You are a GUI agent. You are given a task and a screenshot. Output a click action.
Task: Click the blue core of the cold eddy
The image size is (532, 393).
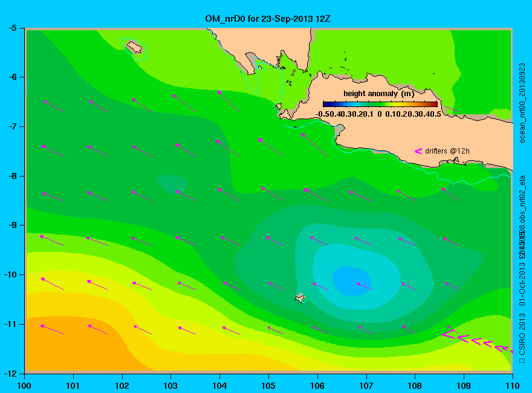click(351, 281)
